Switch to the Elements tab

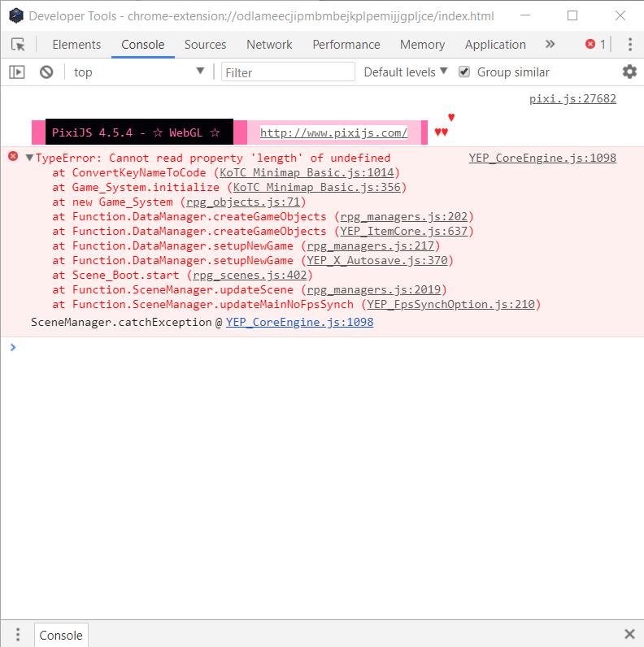click(76, 45)
